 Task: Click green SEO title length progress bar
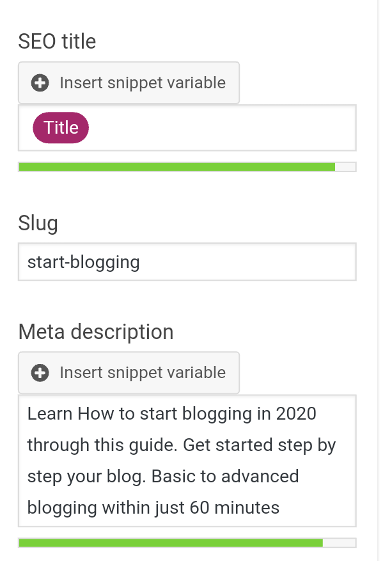point(176,167)
